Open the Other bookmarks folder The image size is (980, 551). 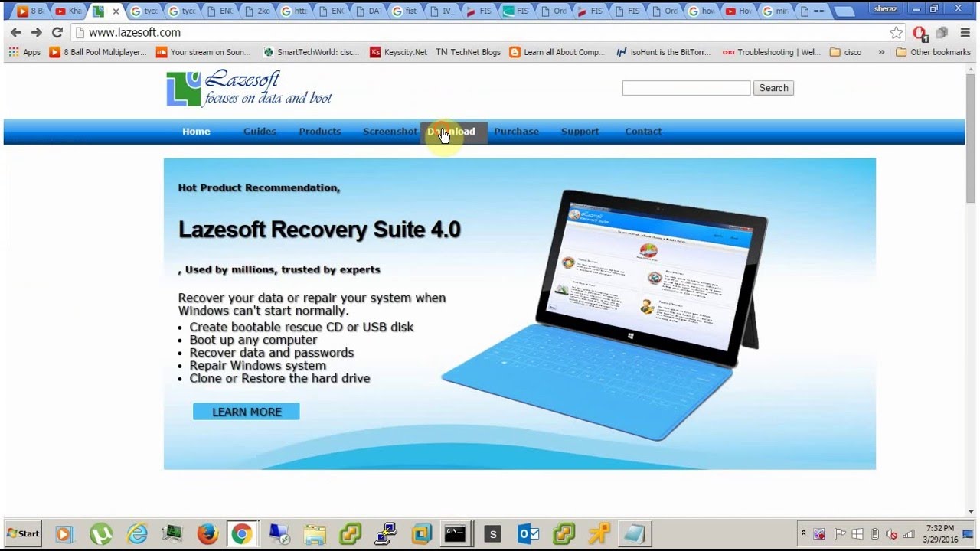(x=933, y=52)
